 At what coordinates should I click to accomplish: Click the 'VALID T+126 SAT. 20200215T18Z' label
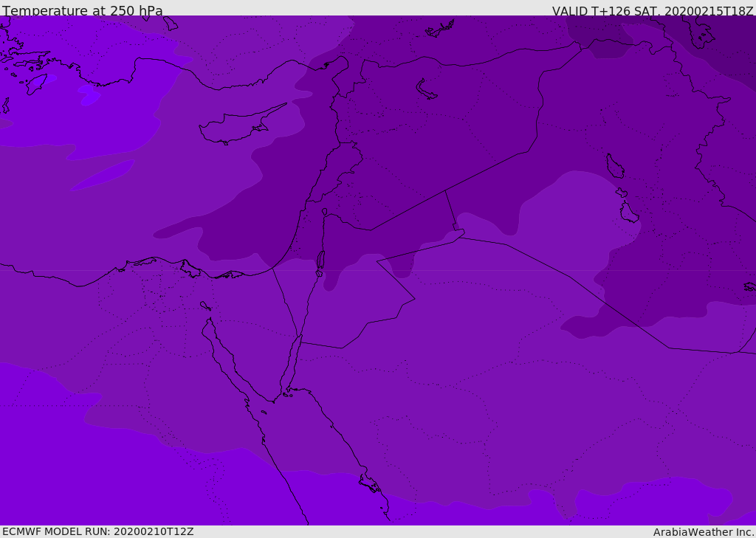tap(653, 10)
